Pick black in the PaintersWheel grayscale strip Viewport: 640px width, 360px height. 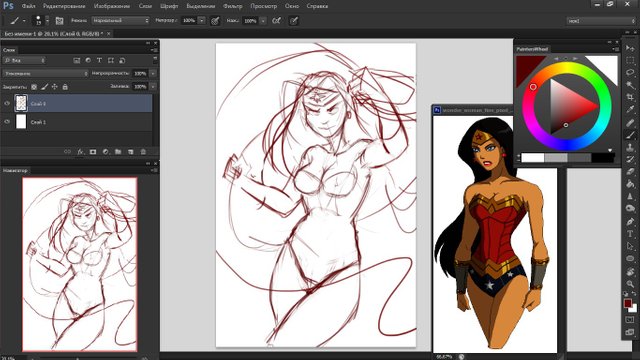603,158
